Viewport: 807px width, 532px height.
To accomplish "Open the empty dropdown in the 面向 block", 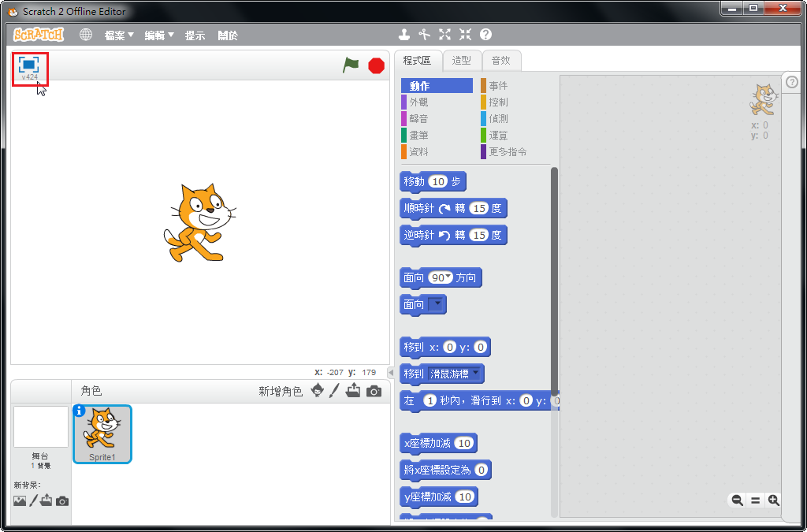I will 437,304.
